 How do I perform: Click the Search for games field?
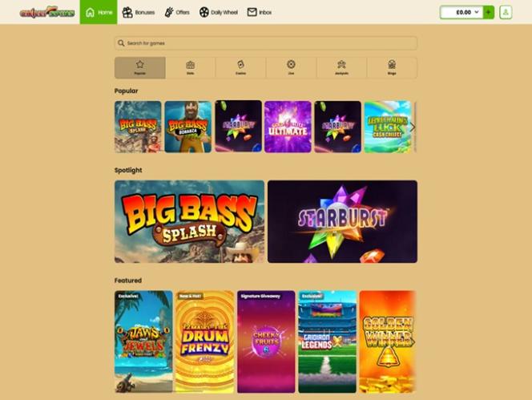[266, 43]
